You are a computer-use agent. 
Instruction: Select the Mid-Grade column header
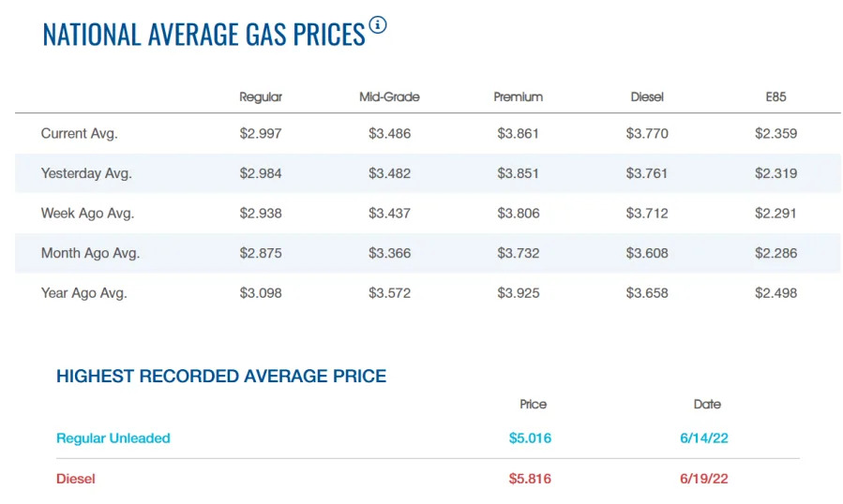click(389, 97)
